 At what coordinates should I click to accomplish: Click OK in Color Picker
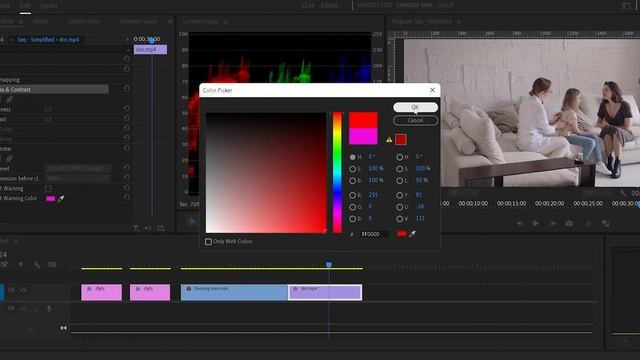pyautogui.click(x=416, y=107)
